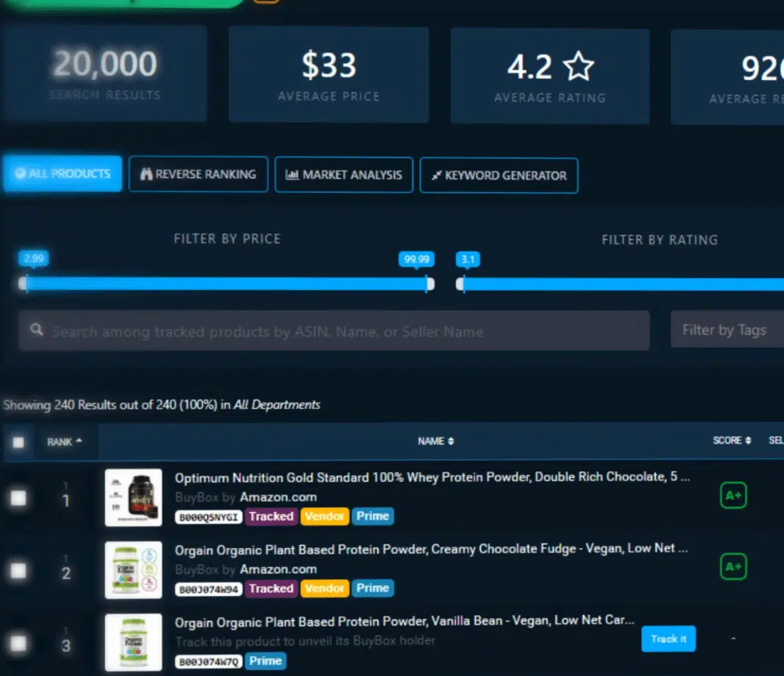Open the Optimum Nutrition product thumbnail
The image size is (784, 676).
pos(133,497)
